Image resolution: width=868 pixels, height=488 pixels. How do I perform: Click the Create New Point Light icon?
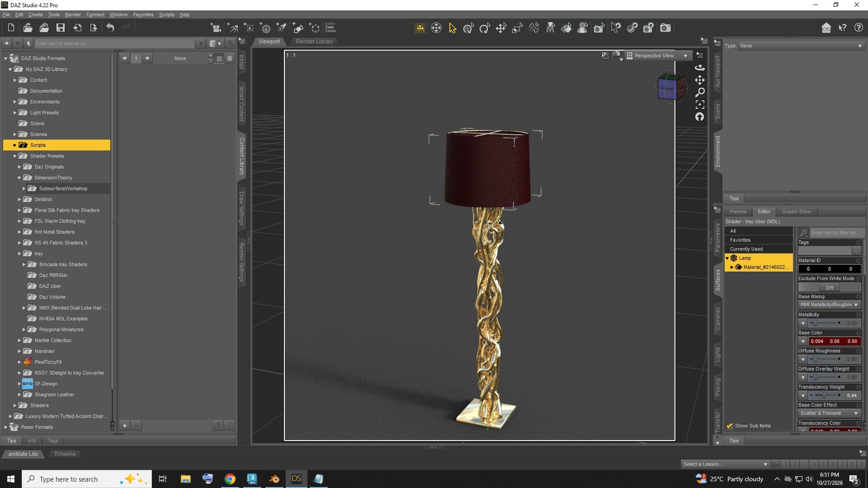coord(249,28)
